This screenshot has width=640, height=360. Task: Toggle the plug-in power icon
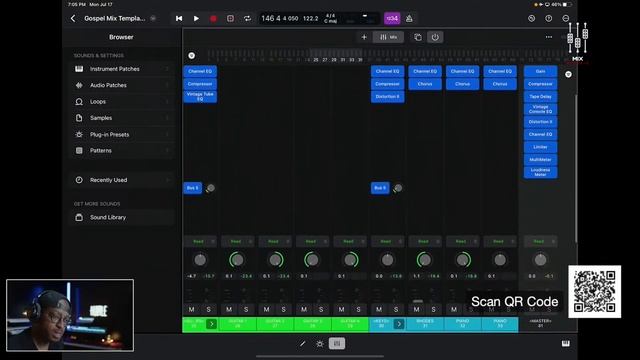click(435, 37)
